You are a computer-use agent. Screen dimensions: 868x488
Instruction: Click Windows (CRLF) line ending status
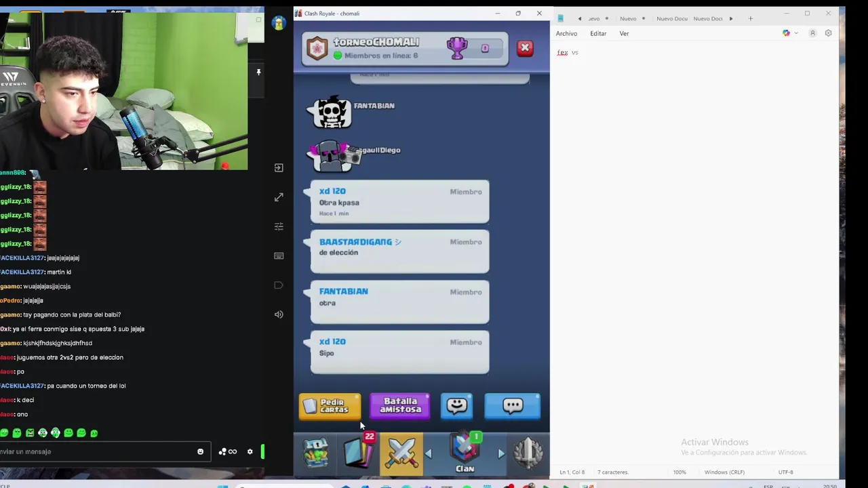(x=724, y=472)
